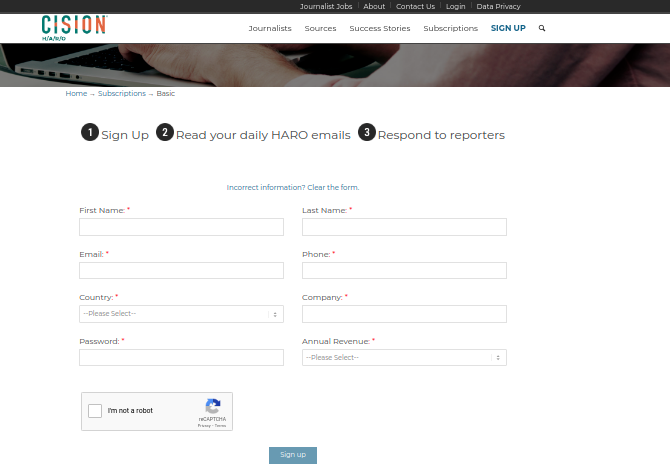670x475 pixels.
Task: Click reCAPTCHA Privacy link
Action: (x=204, y=426)
